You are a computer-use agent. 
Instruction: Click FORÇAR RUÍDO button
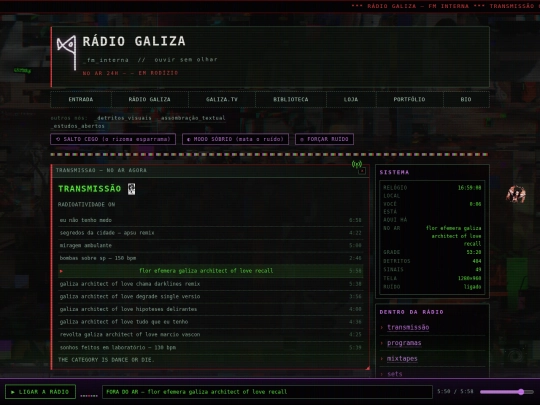324,139
